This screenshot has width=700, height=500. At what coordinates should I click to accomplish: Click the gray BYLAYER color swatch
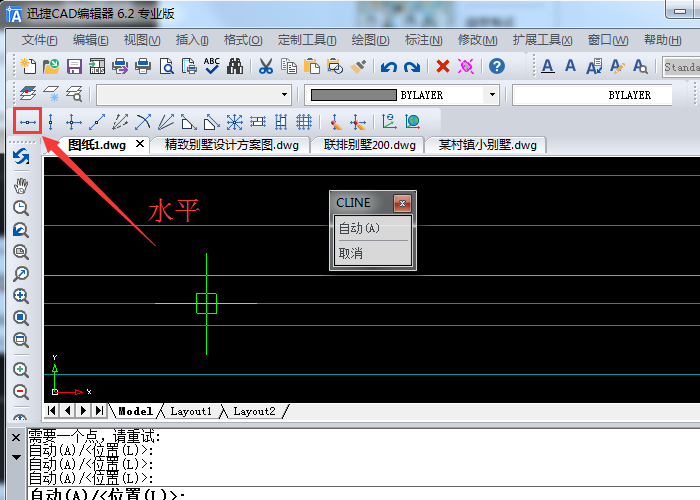(x=354, y=95)
